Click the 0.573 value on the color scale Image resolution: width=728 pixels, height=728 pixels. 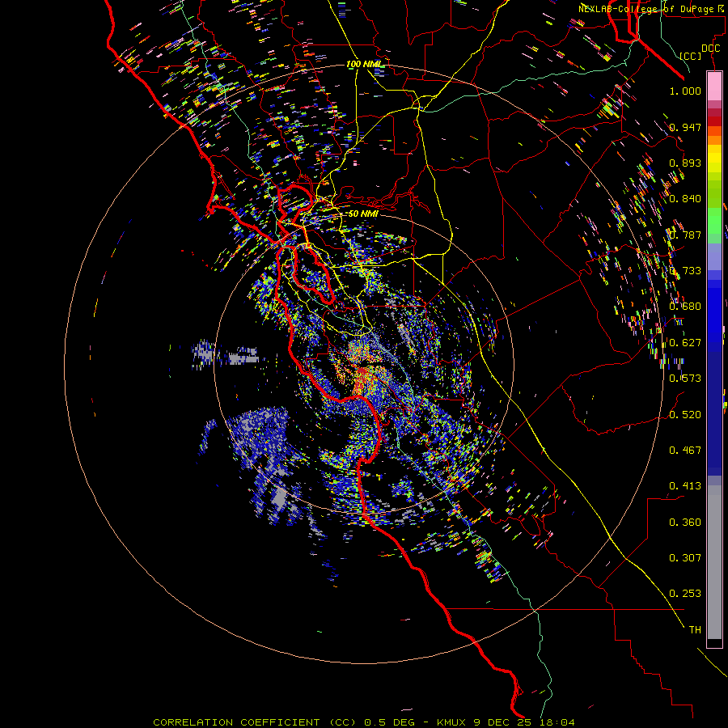685,379
